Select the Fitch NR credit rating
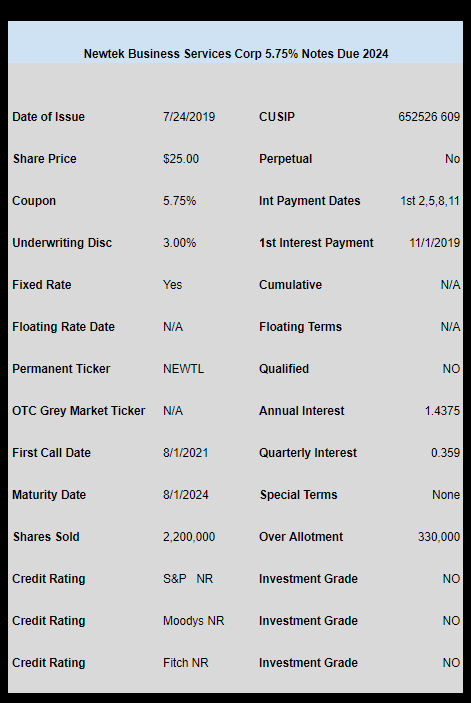This screenshot has height=703, width=471. (186, 663)
